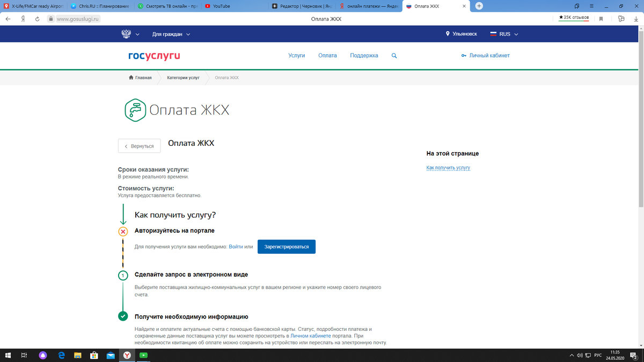Click the page vertical scrollbar thumb
This screenshot has width=644, height=362.
click(x=641, y=118)
